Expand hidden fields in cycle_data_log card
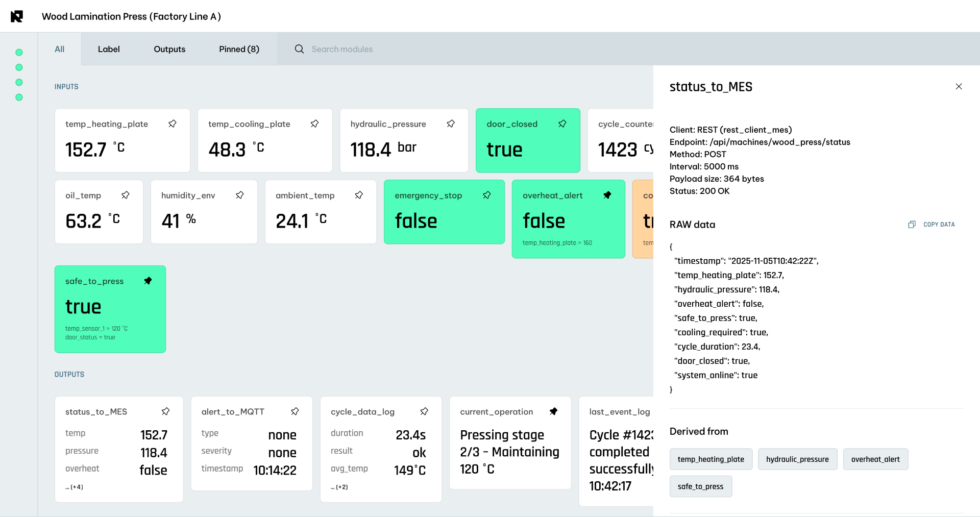Viewport: 980px width, 517px height. click(x=339, y=487)
